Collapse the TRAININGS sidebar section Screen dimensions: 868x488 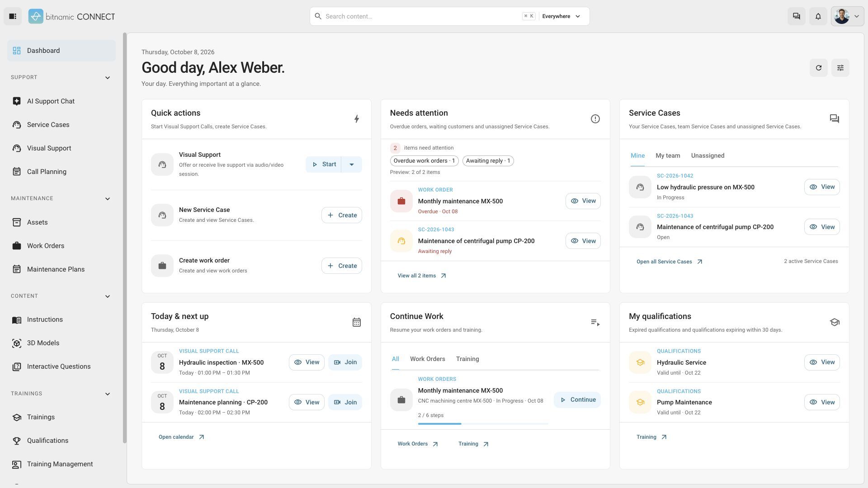pos(107,394)
